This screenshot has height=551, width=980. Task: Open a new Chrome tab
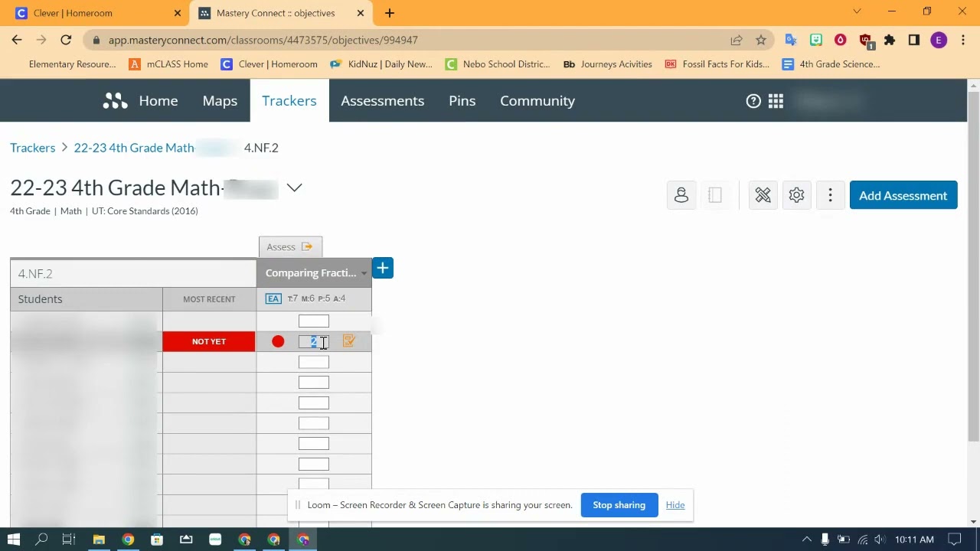(389, 13)
